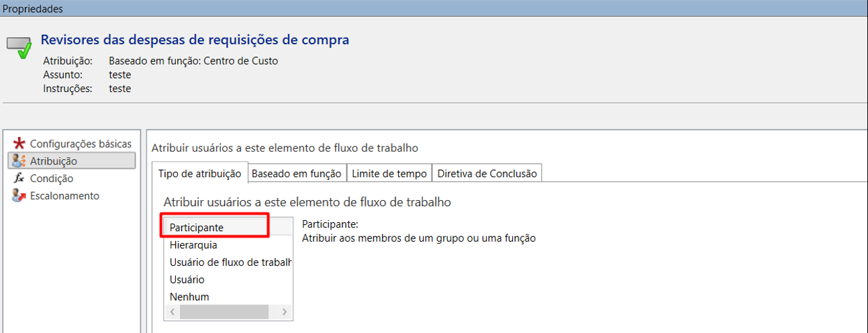Choose Nenhum as assignment type
The height and width of the screenshot is (333, 868).
pos(189,297)
